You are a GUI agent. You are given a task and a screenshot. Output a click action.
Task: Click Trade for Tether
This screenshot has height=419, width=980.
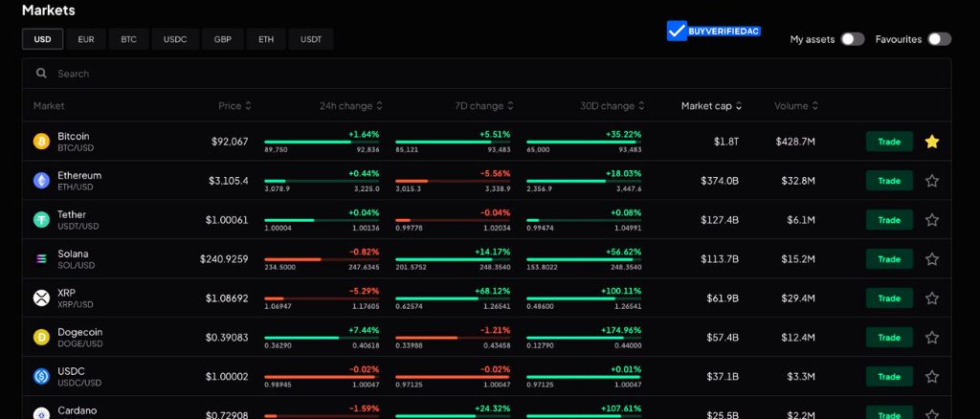tap(889, 220)
